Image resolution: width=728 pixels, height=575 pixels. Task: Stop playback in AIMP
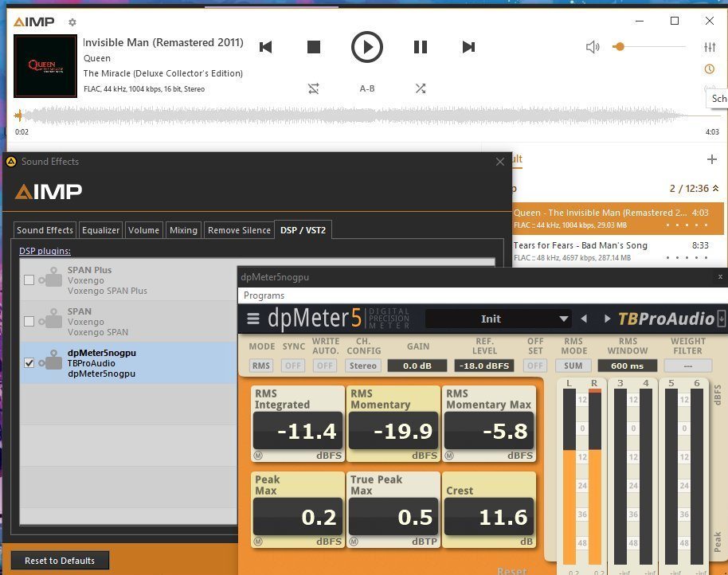click(x=314, y=47)
